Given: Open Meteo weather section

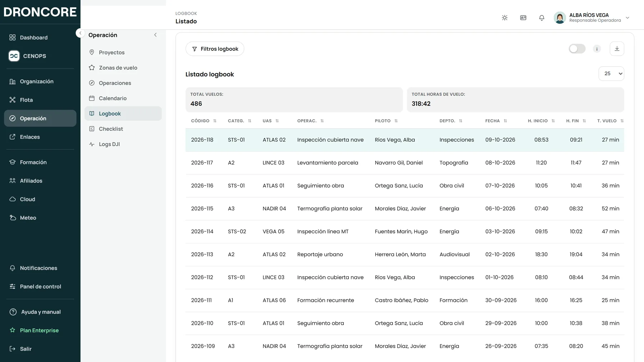Looking at the screenshot, I should [40, 218].
